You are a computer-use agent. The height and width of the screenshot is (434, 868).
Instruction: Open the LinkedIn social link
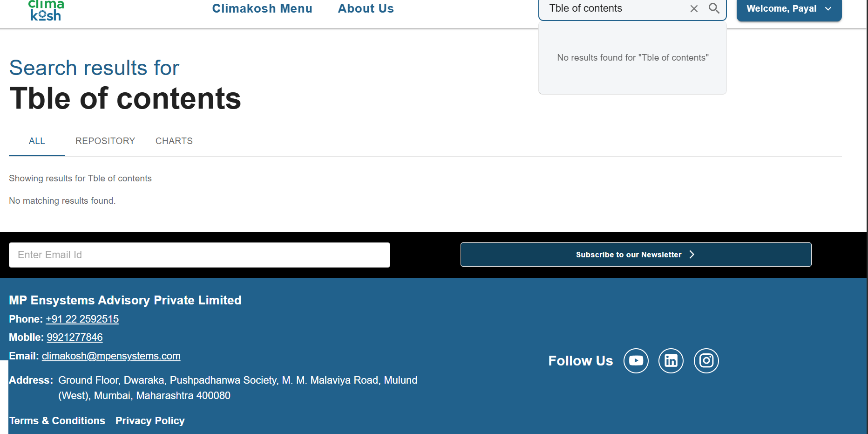click(x=671, y=361)
